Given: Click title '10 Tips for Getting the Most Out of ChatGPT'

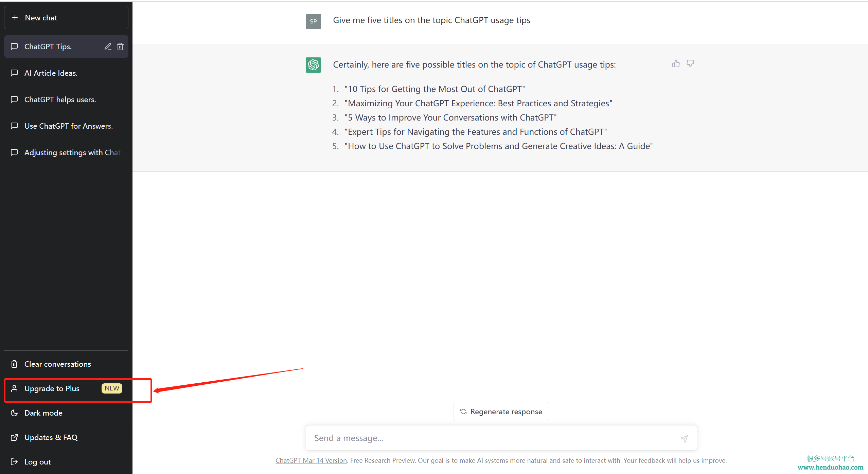Looking at the screenshot, I should point(435,89).
